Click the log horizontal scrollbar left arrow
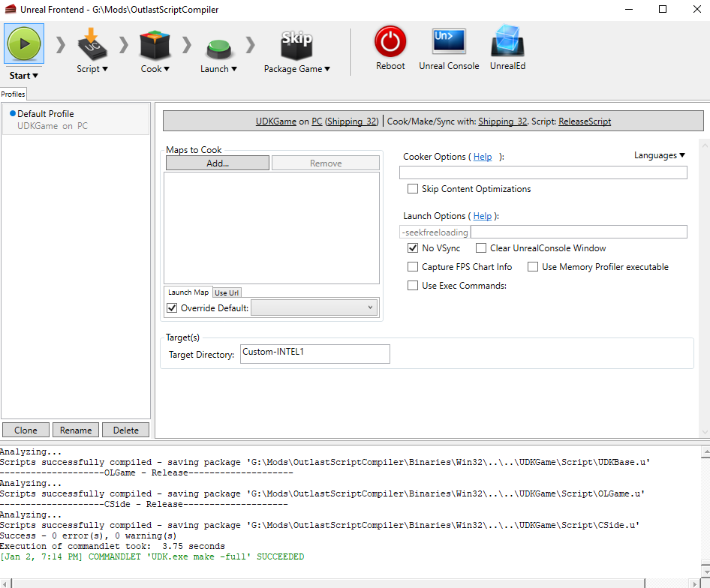Screen dimensions: 710x588 5,583
